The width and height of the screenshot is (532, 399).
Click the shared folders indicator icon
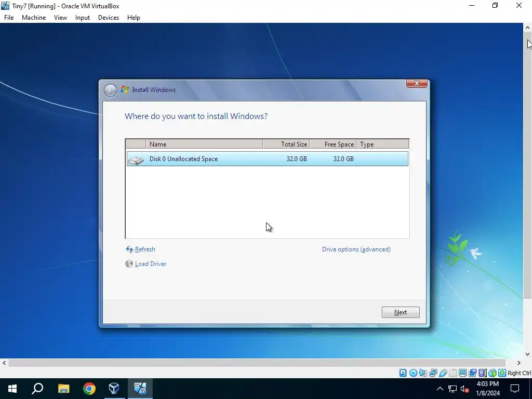pyautogui.click(x=453, y=373)
